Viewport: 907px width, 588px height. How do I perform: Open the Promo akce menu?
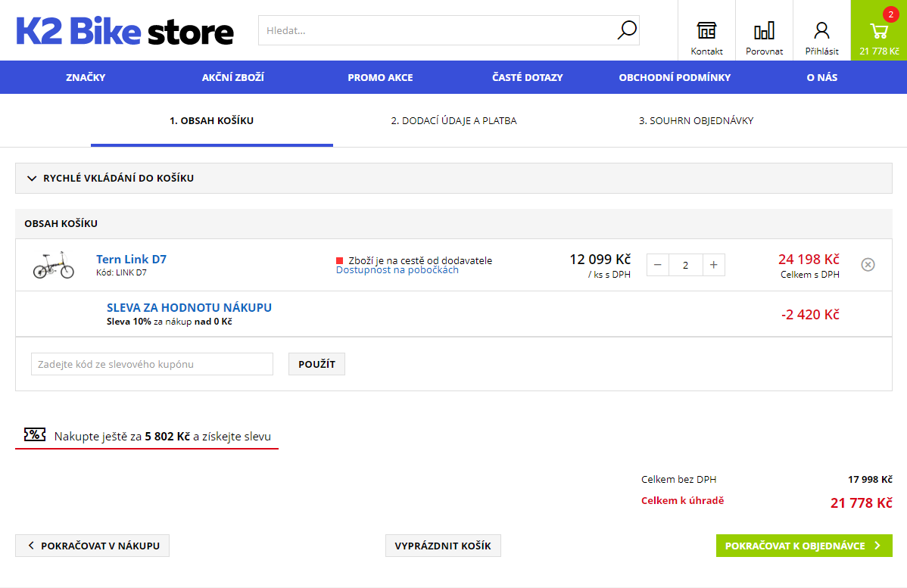pyautogui.click(x=380, y=77)
